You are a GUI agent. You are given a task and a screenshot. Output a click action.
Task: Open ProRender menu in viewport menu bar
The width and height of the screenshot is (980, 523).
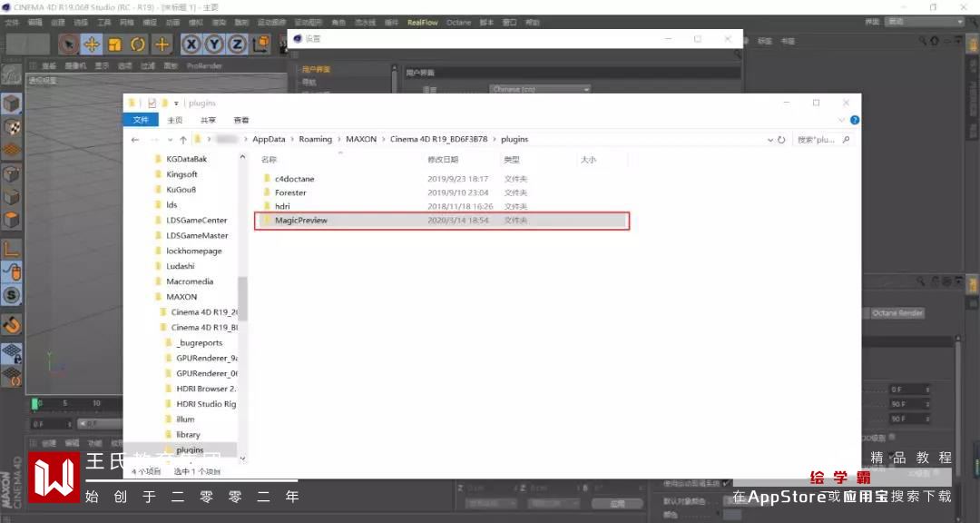coord(204,65)
